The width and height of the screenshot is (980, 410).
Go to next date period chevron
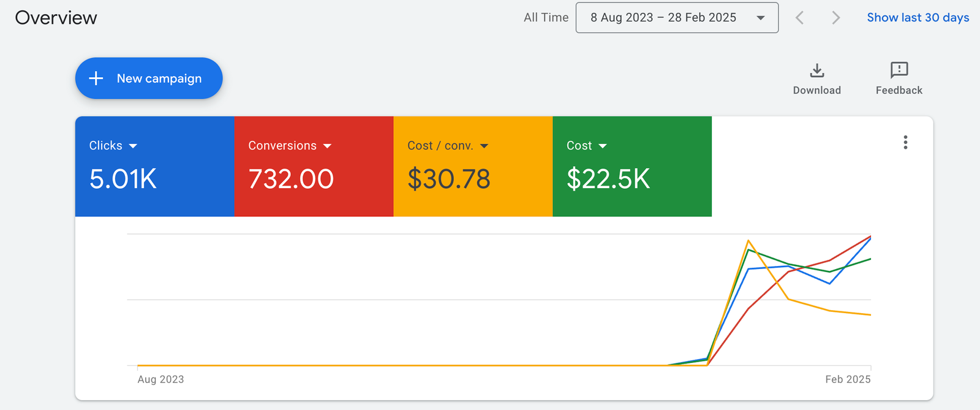coord(835,18)
